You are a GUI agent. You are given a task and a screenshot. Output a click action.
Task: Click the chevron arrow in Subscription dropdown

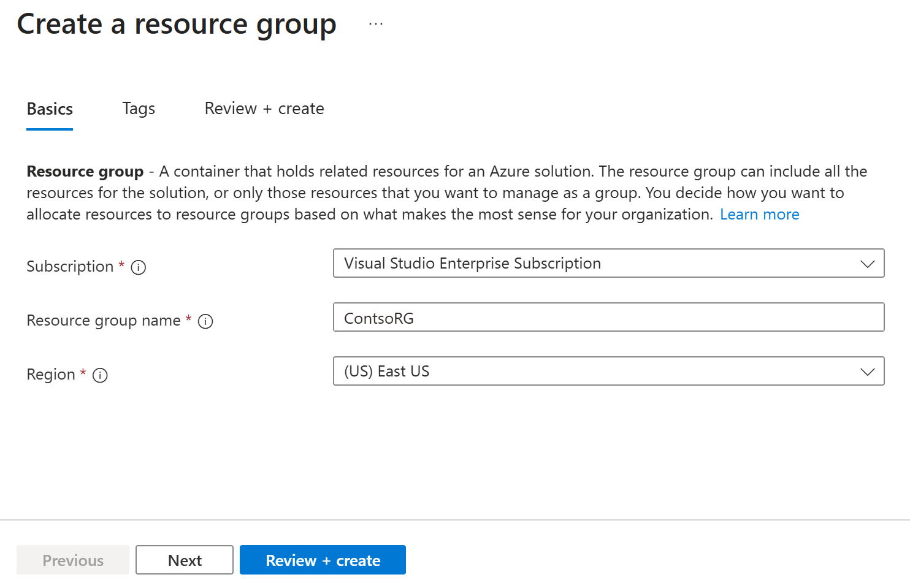[x=867, y=264]
